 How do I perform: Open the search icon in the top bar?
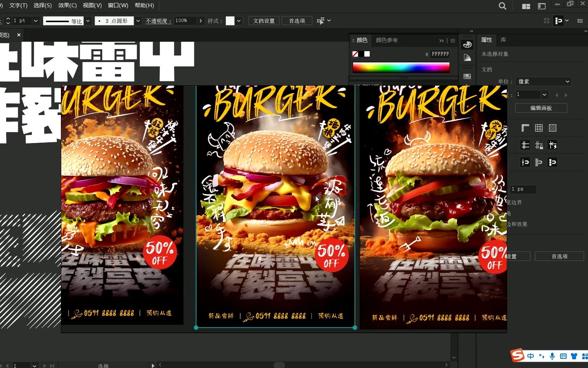[x=502, y=6]
